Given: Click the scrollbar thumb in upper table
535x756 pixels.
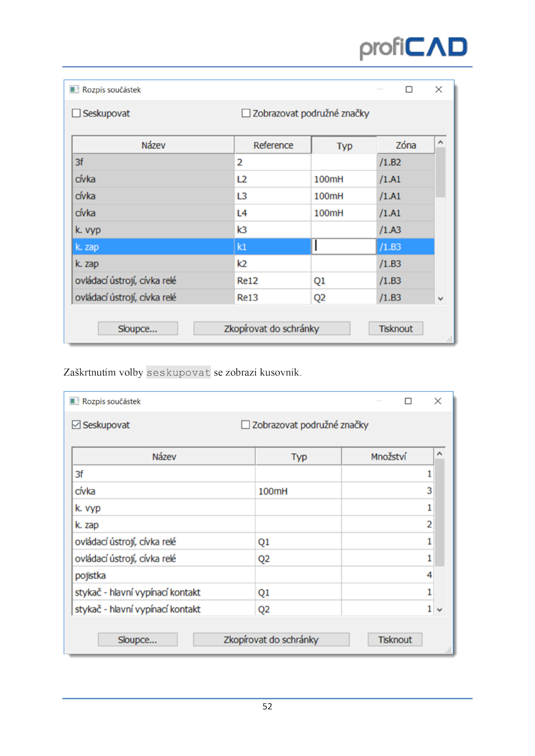Looking at the screenshot, I should click(441, 172).
